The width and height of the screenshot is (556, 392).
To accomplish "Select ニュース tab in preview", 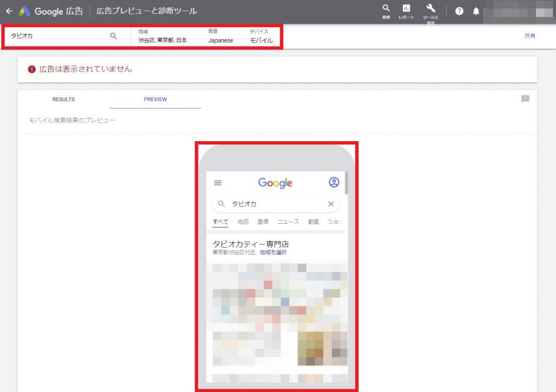I will pyautogui.click(x=288, y=222).
